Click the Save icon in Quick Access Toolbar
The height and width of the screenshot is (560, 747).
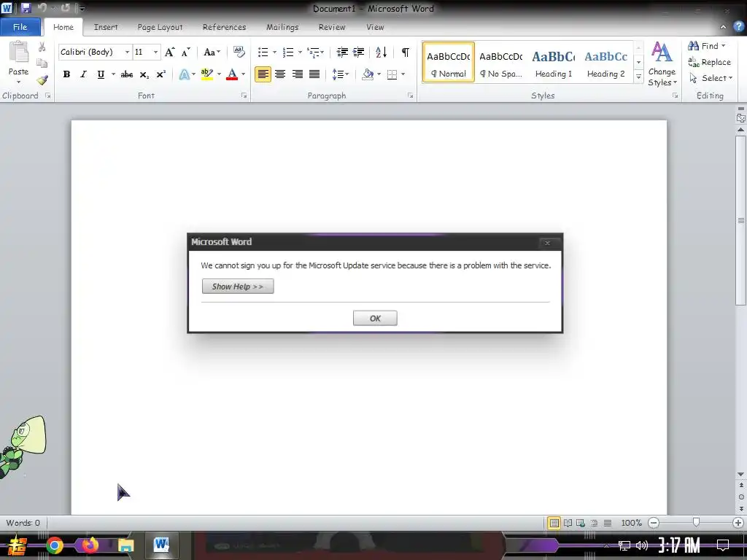tap(26, 8)
